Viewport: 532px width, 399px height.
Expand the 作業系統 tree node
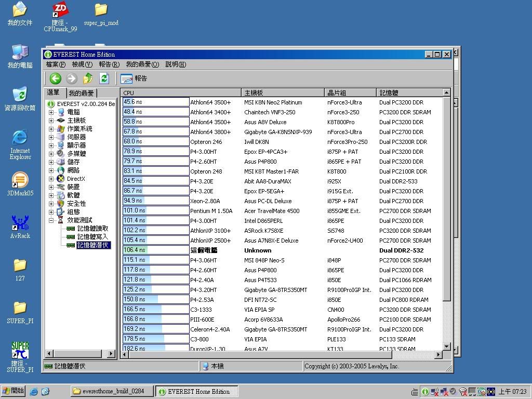coord(51,129)
